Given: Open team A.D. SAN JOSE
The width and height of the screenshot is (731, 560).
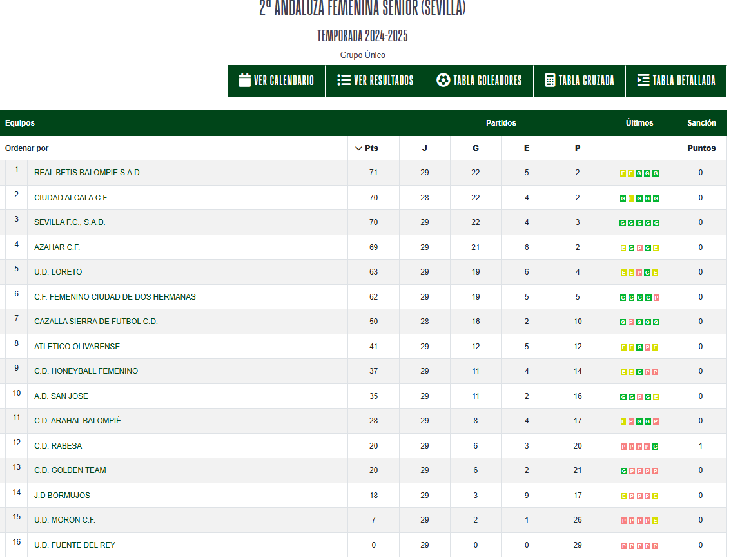Looking at the screenshot, I should 61,396.
